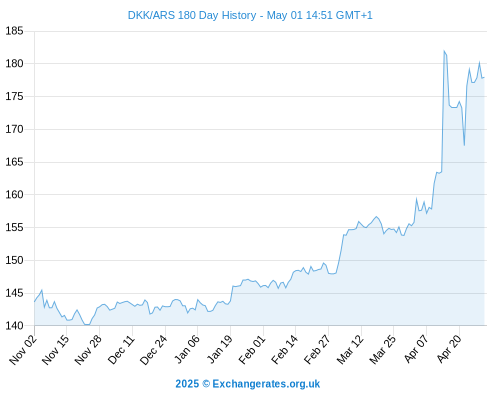Select the Dec 11 date label

tap(121, 349)
